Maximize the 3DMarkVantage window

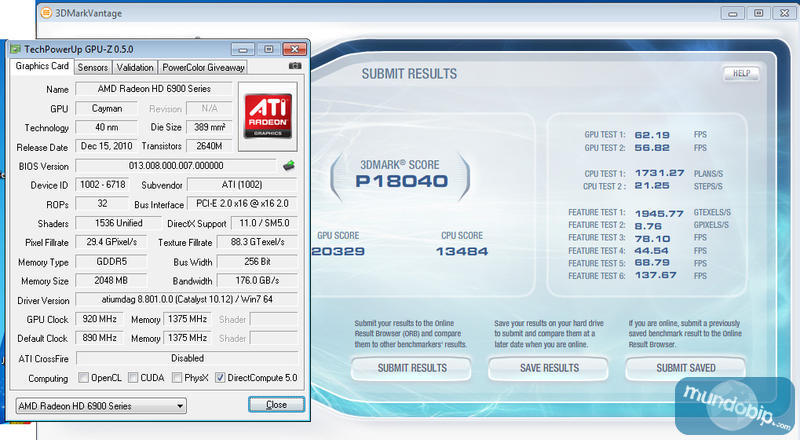point(759,13)
